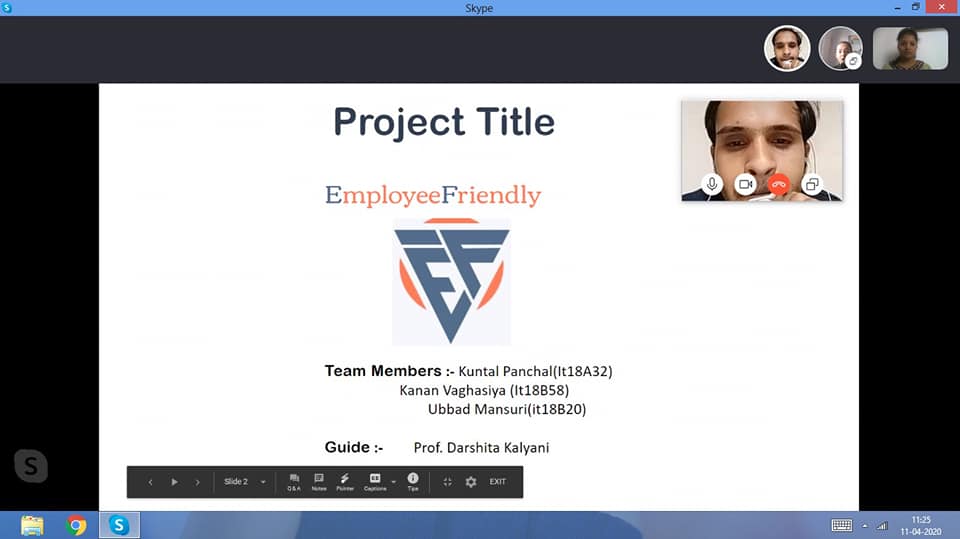Click the EF logo image on slide

[x=451, y=281]
